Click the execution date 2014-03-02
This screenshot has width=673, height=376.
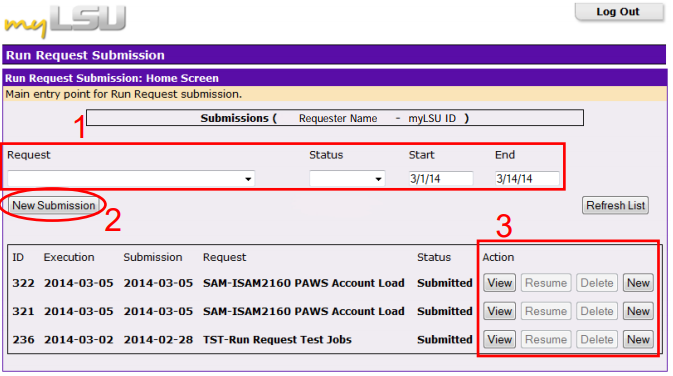[x=79, y=340]
